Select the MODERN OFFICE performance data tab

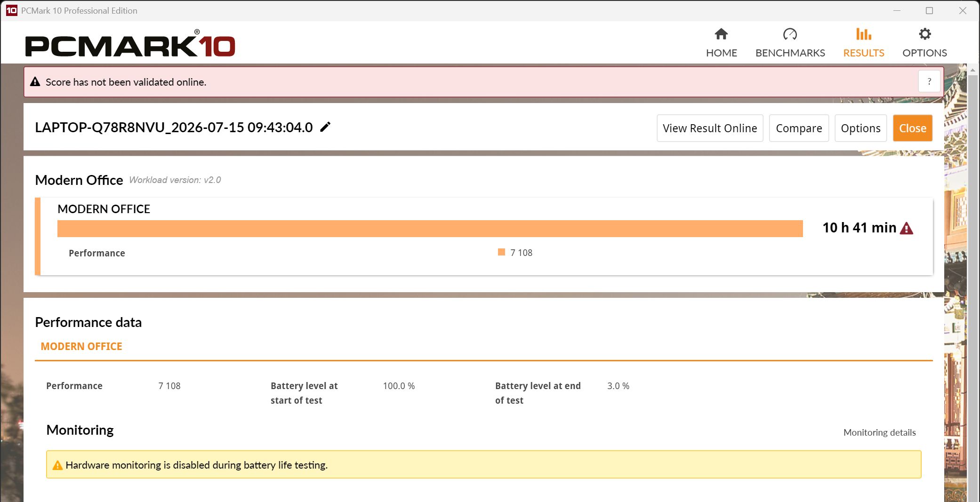coord(81,346)
